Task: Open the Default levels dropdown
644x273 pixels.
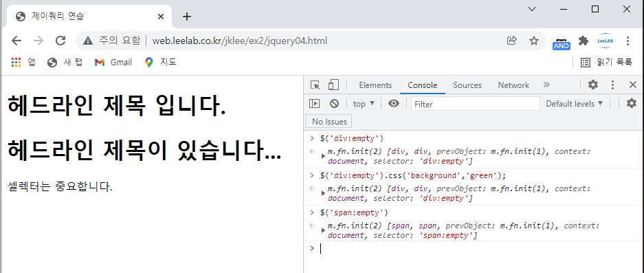Action: tap(574, 104)
